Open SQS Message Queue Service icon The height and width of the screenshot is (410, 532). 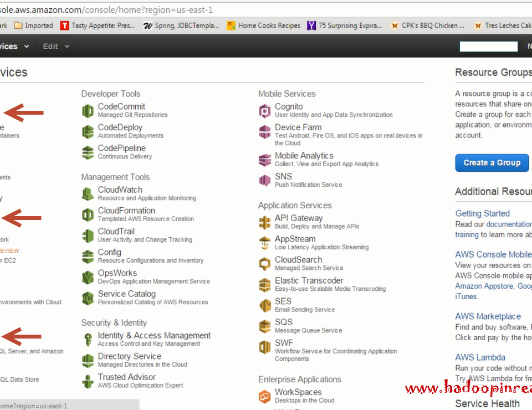click(x=264, y=326)
